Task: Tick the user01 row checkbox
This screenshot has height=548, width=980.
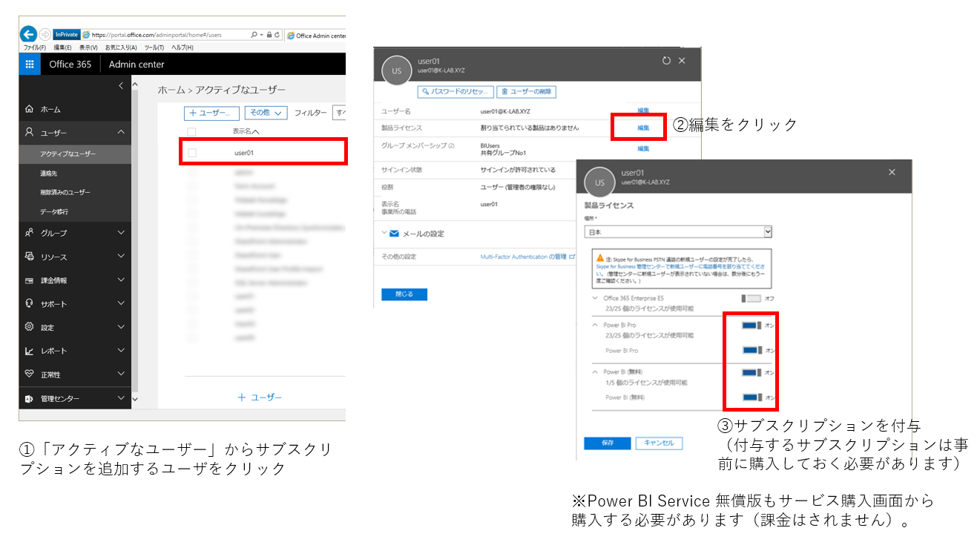Action: [x=192, y=153]
